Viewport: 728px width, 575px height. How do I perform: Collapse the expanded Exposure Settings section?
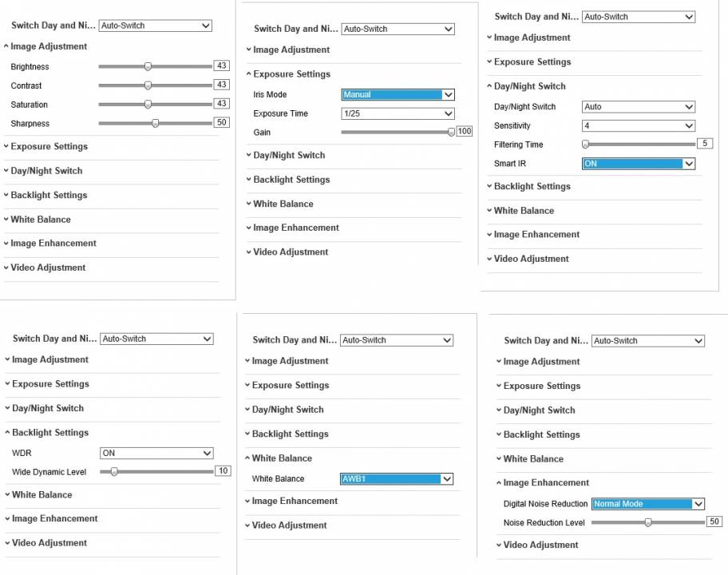pos(288,73)
